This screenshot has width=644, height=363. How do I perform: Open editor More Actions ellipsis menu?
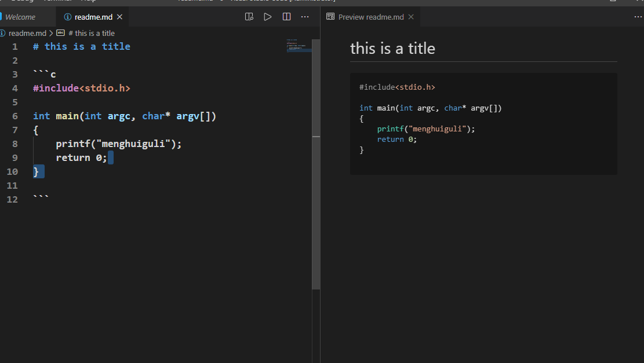(305, 17)
